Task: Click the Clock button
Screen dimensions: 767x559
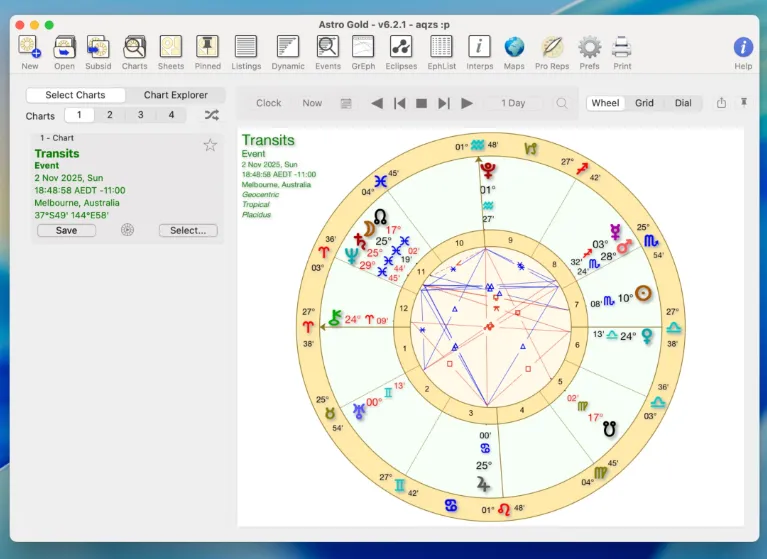Action: tap(269, 103)
